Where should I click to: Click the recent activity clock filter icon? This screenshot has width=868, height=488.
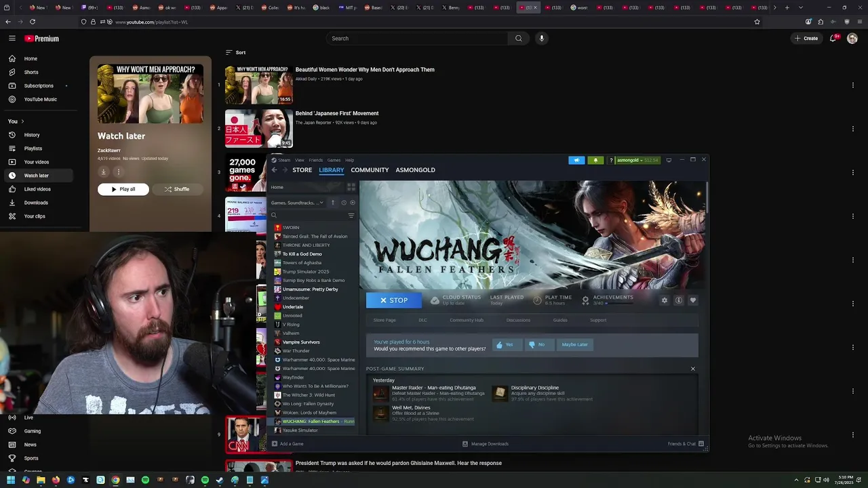point(344,203)
